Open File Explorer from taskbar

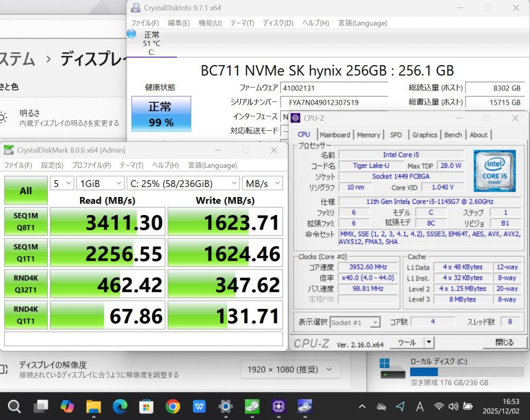pos(93,406)
